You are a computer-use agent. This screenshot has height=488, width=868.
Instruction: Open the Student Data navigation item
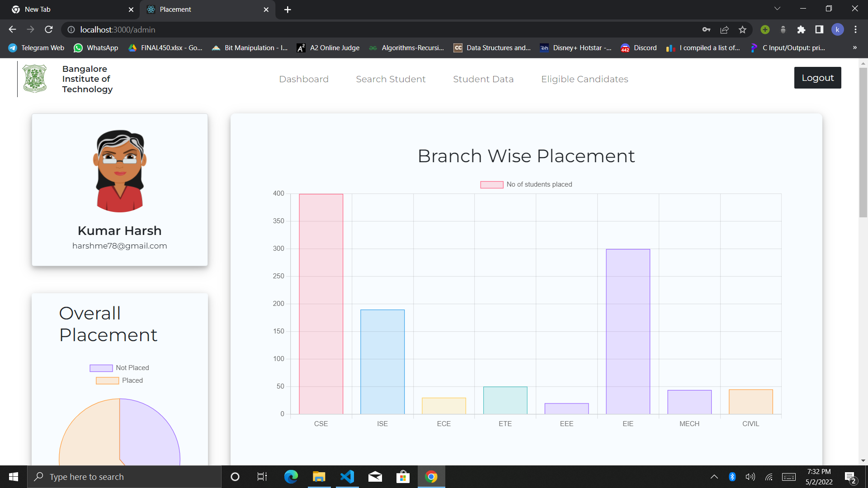483,79
